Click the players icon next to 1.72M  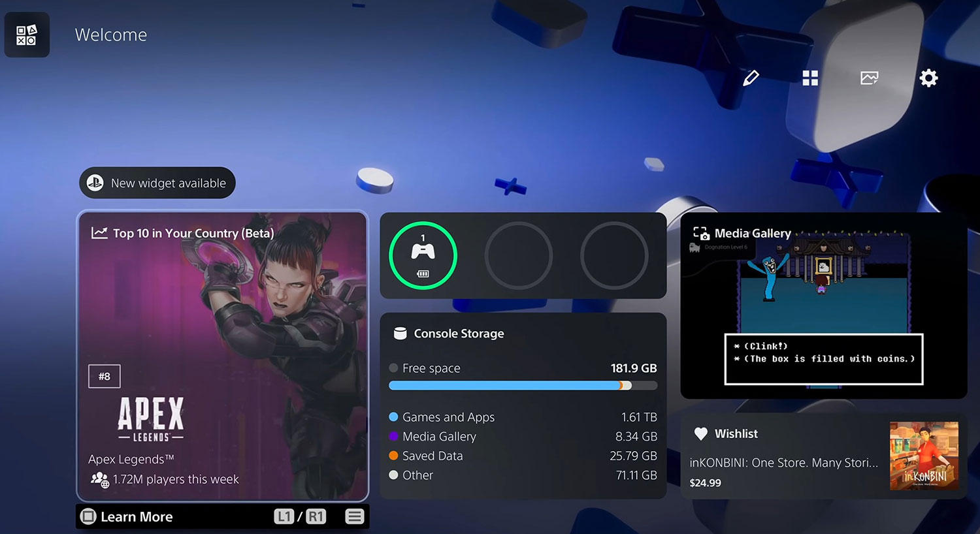click(99, 479)
